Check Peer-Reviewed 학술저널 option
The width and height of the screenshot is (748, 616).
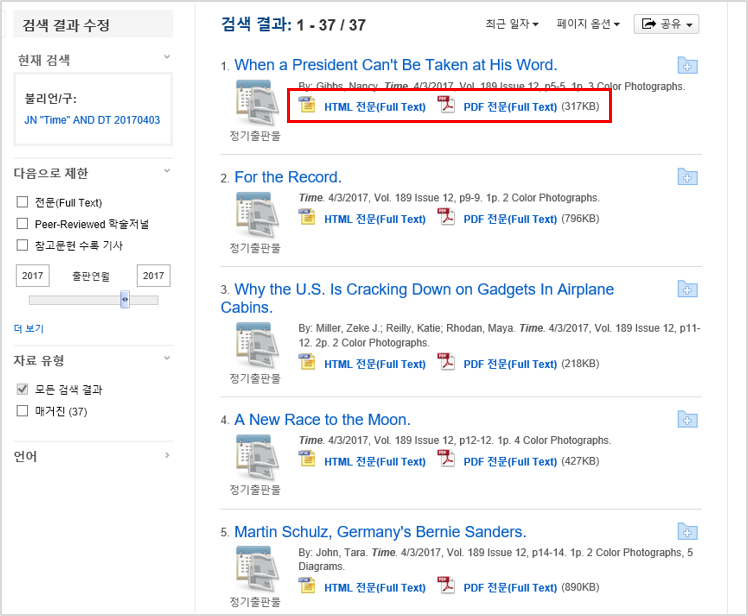(22, 224)
